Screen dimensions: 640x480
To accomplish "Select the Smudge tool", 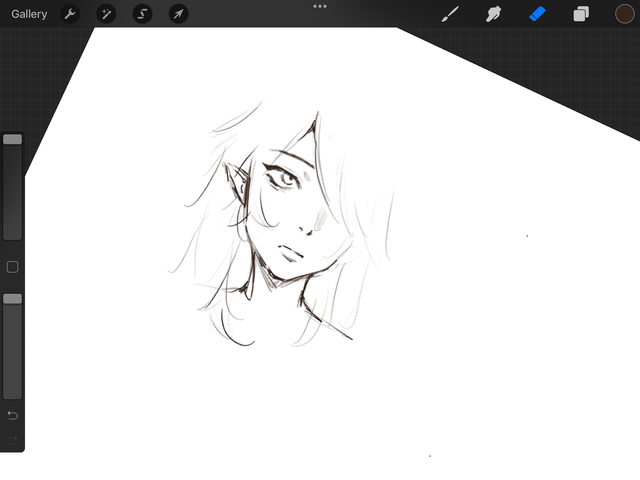I will point(493,14).
